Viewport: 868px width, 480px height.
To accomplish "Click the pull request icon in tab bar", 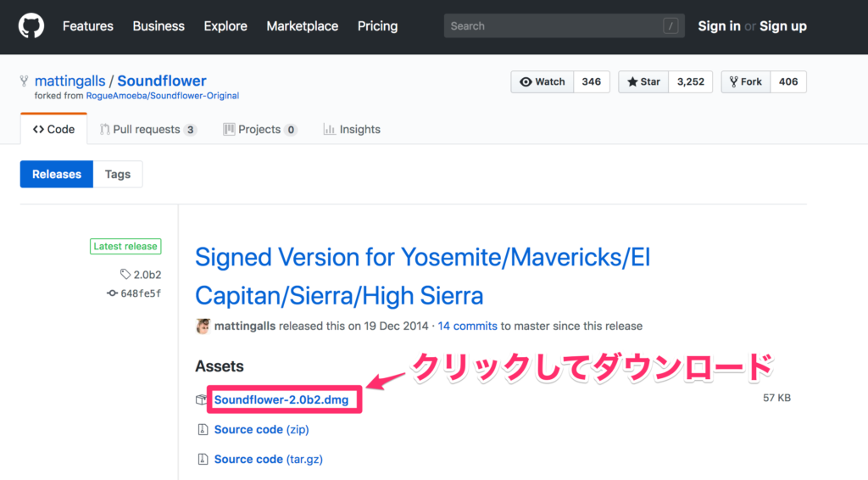I will click(104, 130).
